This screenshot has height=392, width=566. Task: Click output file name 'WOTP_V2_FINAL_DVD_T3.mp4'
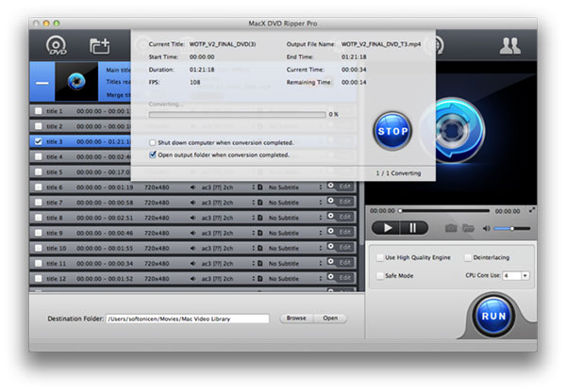point(381,44)
